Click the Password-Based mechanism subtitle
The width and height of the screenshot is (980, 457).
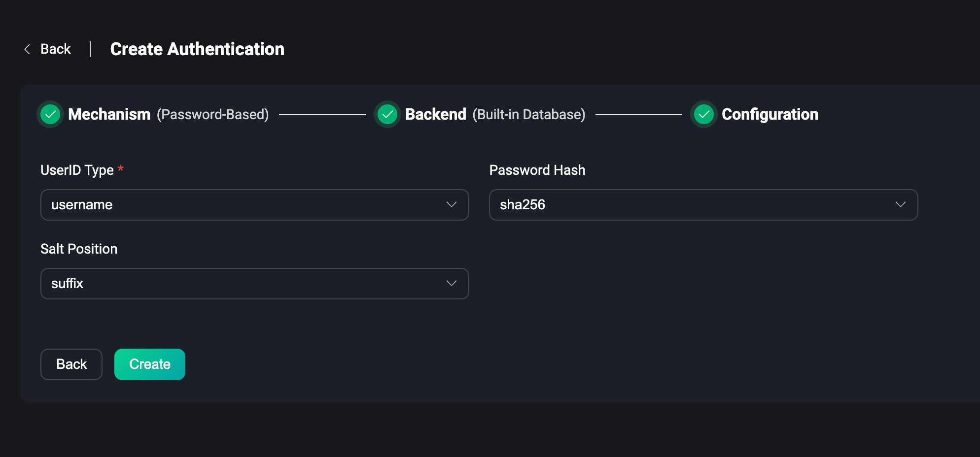click(x=212, y=115)
